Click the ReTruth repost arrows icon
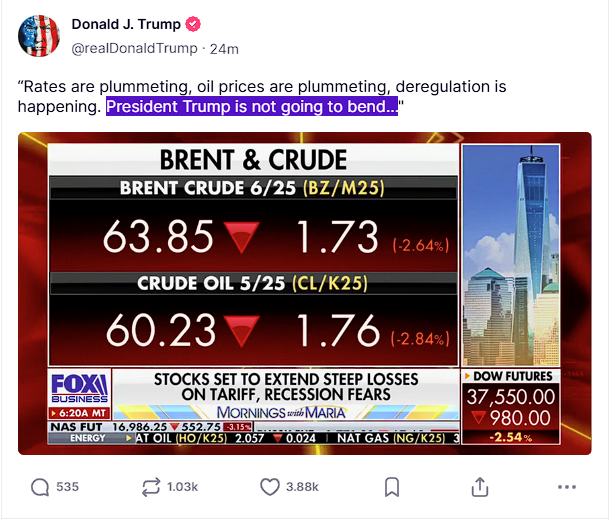This screenshot has width=613, height=520. click(151, 487)
